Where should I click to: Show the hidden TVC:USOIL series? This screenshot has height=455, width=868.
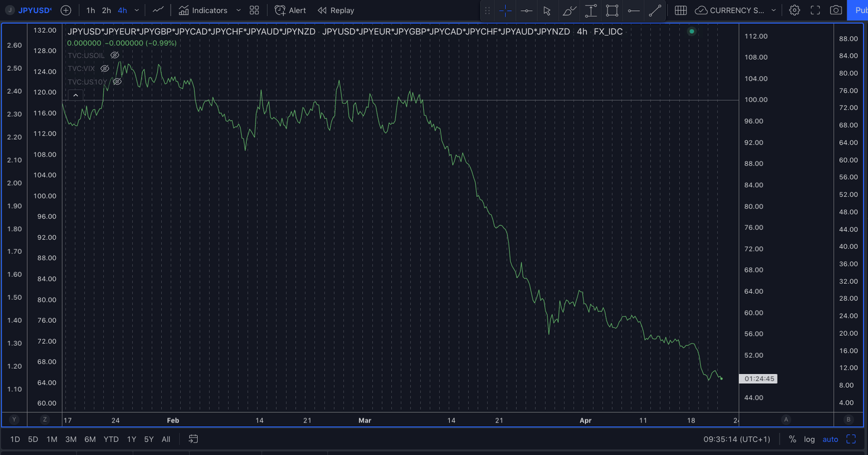click(115, 55)
